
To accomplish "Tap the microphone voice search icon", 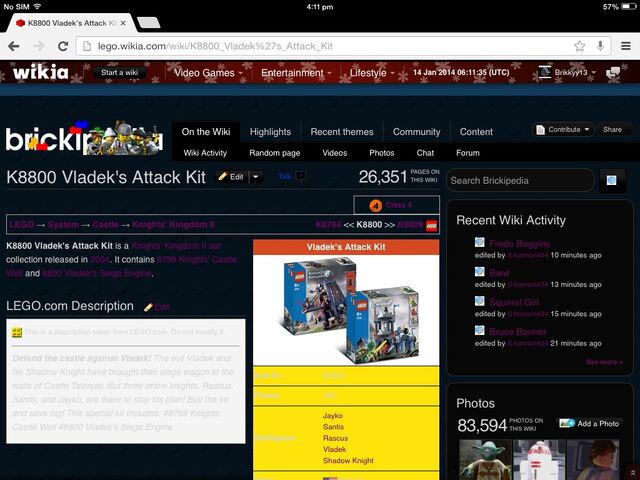I will pyautogui.click(x=600, y=46).
